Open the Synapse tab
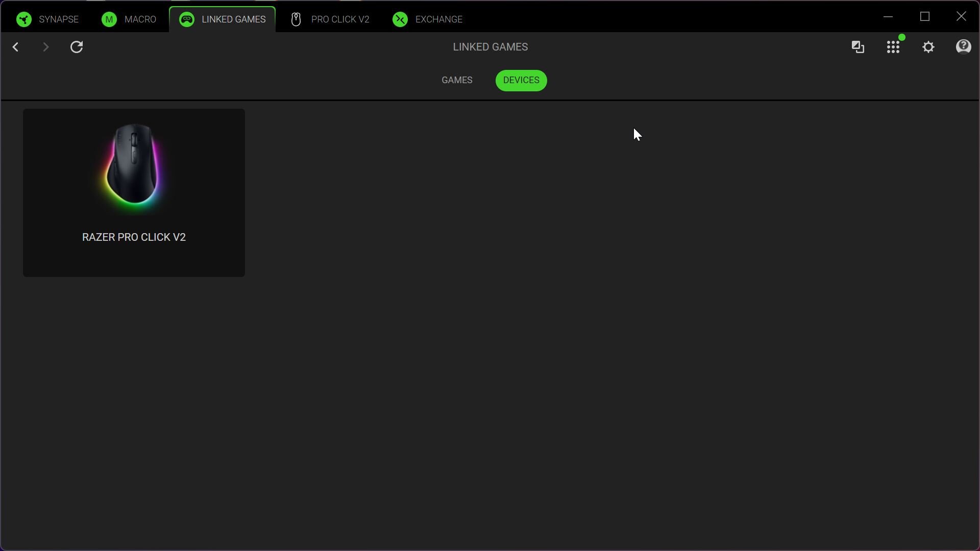The image size is (980, 551). [47, 19]
